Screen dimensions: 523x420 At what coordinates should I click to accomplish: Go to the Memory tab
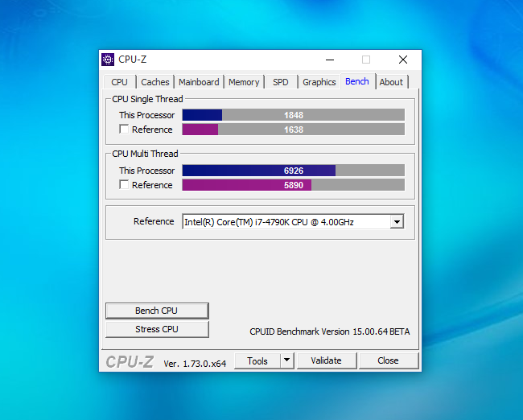tap(244, 82)
